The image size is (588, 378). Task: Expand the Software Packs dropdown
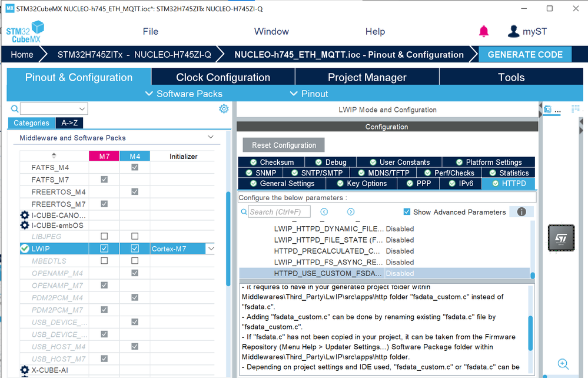coord(184,94)
